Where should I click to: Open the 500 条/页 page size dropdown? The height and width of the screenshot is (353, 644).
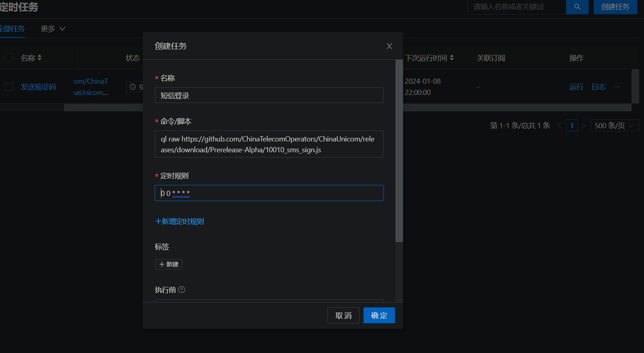tap(614, 125)
